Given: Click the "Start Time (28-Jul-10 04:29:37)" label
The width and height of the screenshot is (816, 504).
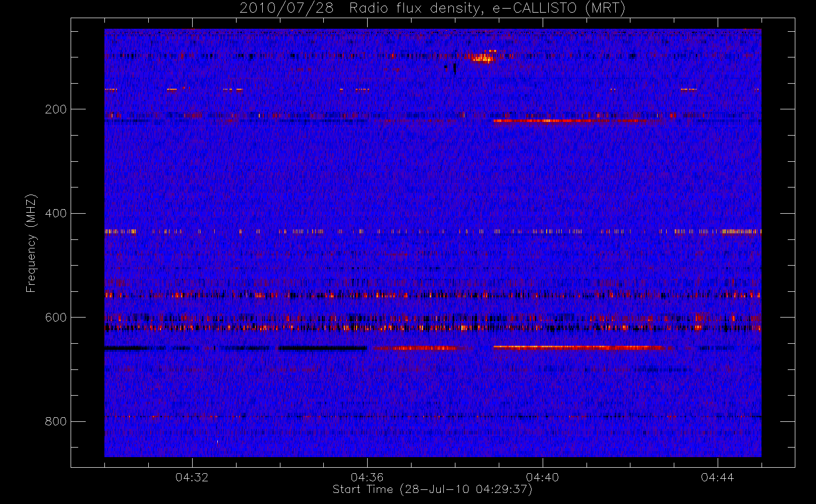Looking at the screenshot, I should (432, 489).
